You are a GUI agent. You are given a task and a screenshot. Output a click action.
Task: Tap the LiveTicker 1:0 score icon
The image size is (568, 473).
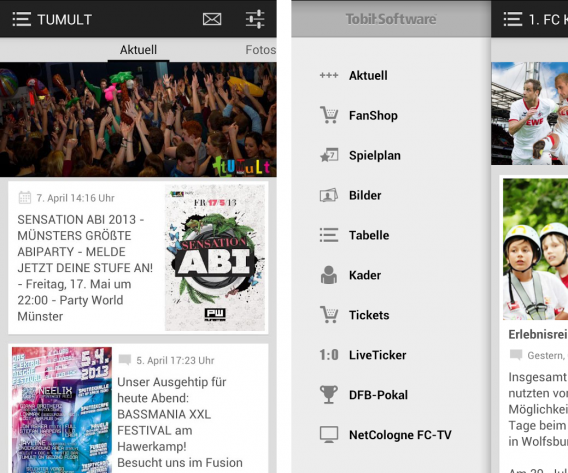329,355
